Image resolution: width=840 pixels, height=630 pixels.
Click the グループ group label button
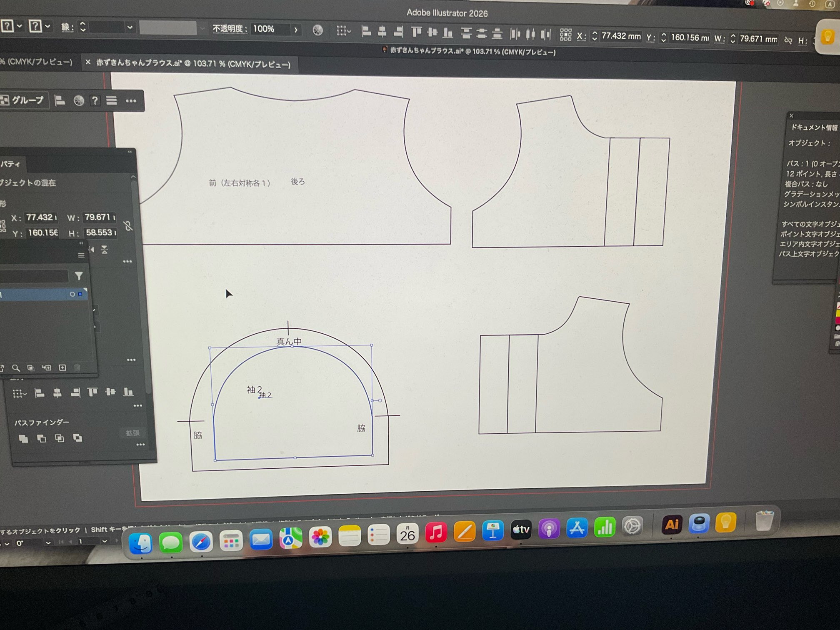tap(27, 100)
